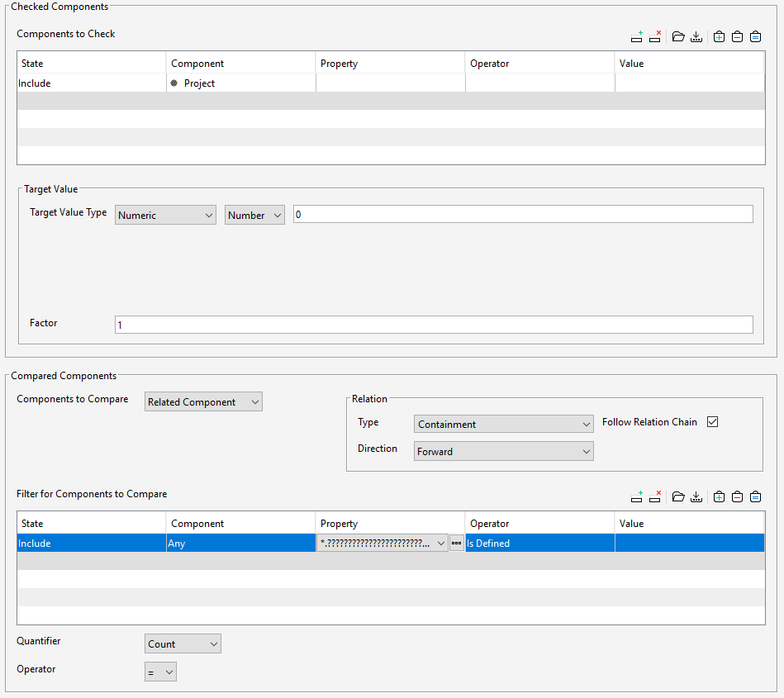The width and height of the screenshot is (784, 698).
Task: Open the Operator equals dropdown
Action: (x=160, y=672)
